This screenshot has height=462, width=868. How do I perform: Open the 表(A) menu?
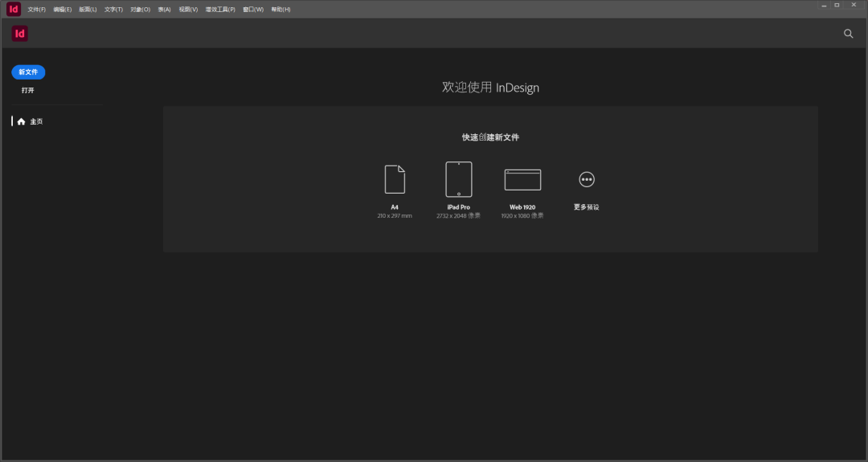pyautogui.click(x=164, y=10)
